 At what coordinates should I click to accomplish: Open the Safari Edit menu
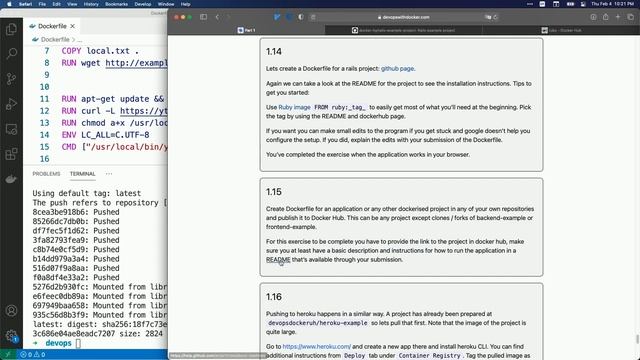pos(56,4)
